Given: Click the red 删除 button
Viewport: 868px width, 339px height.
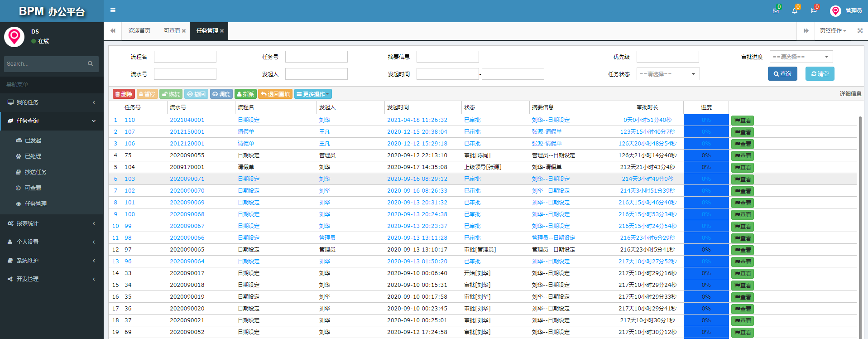Looking at the screenshot, I should [124, 94].
